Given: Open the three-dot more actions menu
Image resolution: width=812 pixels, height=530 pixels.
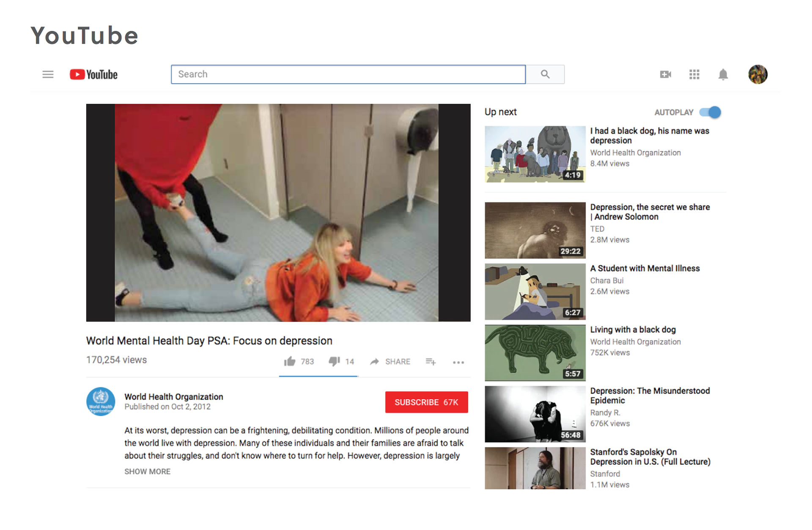Looking at the screenshot, I should 458,362.
